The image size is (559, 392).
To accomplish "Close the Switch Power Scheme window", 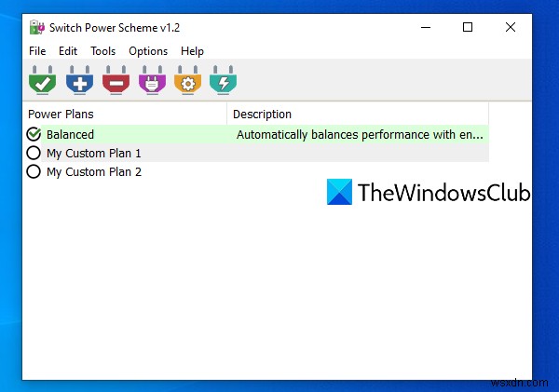I will click(511, 27).
